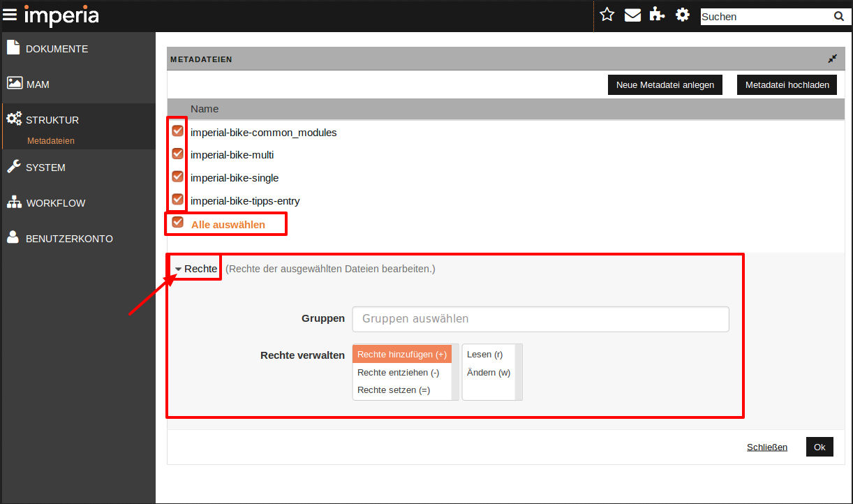The image size is (853, 504).
Task: Click Metadatei hochladen button
Action: tap(787, 84)
